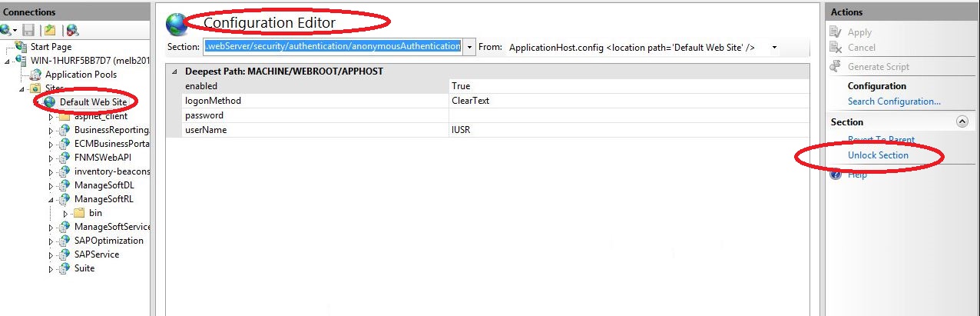Click the Start Page tree icon

click(x=21, y=47)
